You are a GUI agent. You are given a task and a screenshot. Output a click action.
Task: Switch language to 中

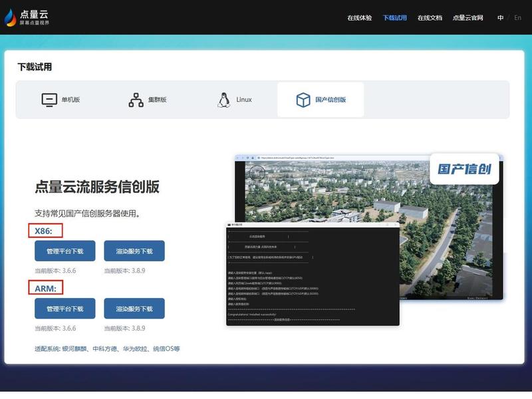(x=500, y=18)
